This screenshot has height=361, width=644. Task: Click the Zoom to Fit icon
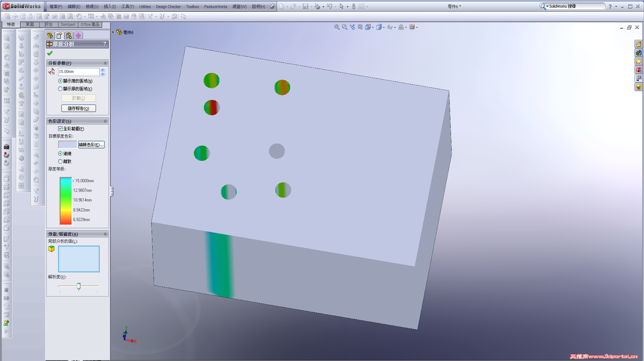[337, 27]
